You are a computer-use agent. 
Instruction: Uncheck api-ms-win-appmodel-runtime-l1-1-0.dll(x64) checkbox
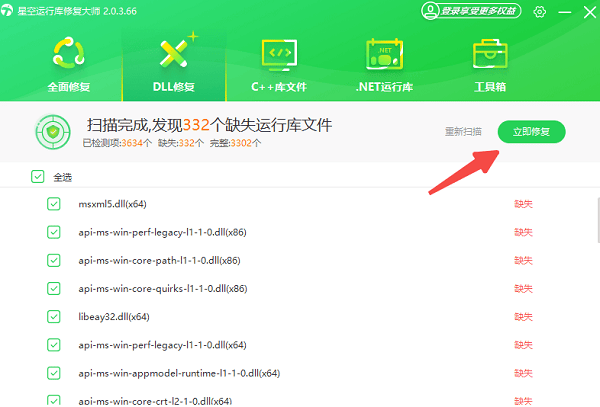(x=54, y=373)
